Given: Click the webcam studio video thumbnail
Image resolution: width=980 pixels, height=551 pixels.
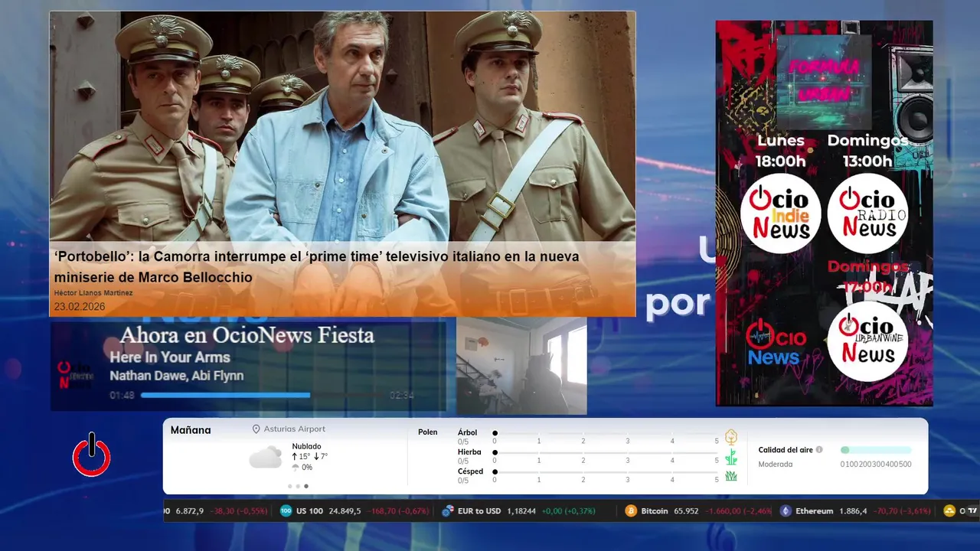Looking at the screenshot, I should 521,366.
